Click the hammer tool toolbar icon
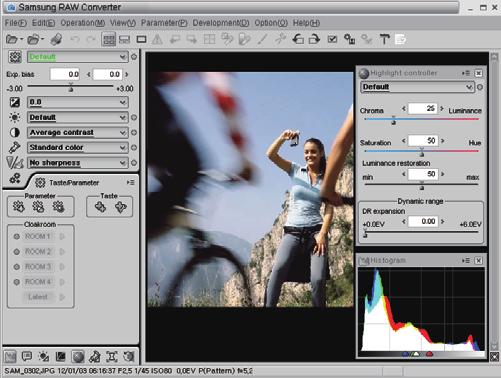The height and width of the screenshot is (378, 501). [x=384, y=39]
